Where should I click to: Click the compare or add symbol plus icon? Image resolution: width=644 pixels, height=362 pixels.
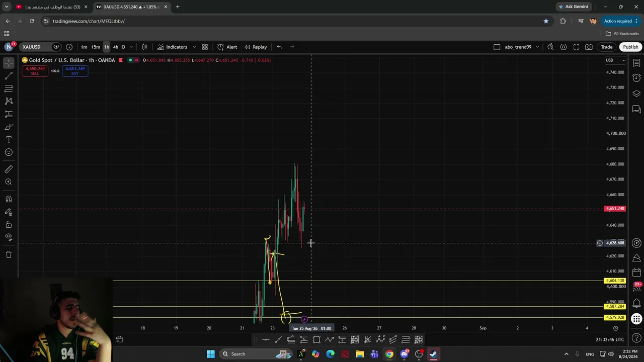pyautogui.click(x=69, y=47)
